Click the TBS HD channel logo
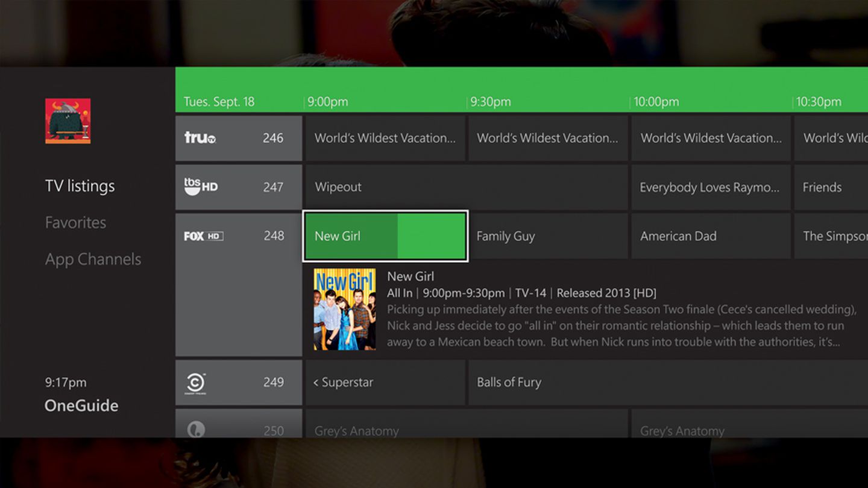This screenshot has width=868, height=488. click(199, 187)
